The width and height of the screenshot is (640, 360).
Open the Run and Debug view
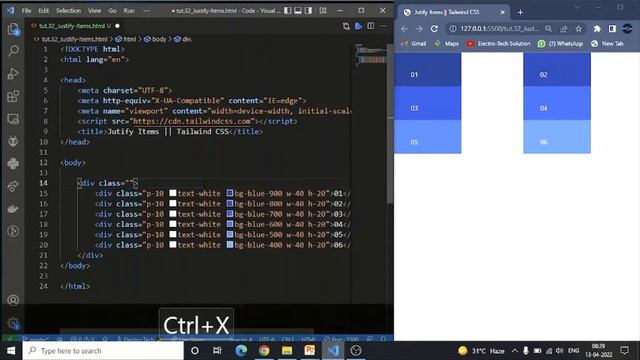13,73
